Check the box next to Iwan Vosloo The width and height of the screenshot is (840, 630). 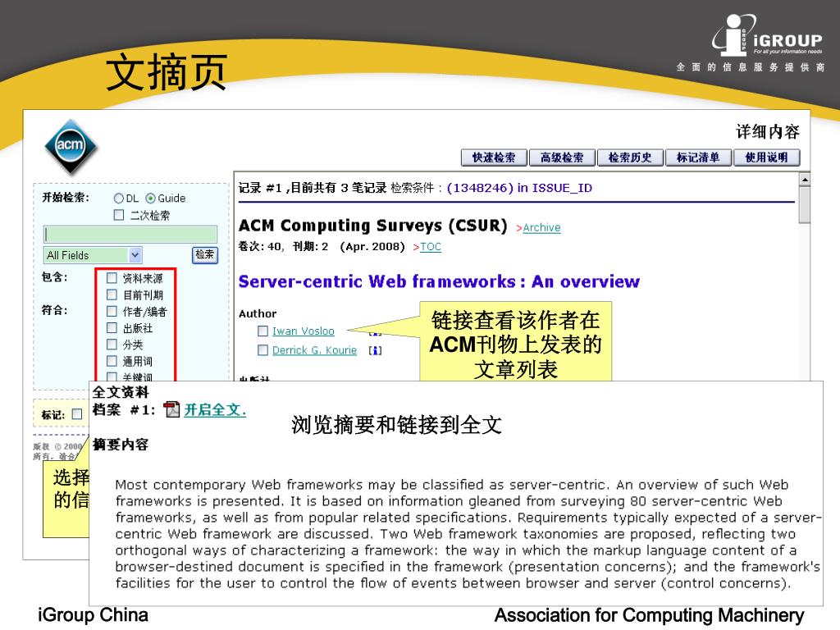coord(262,331)
